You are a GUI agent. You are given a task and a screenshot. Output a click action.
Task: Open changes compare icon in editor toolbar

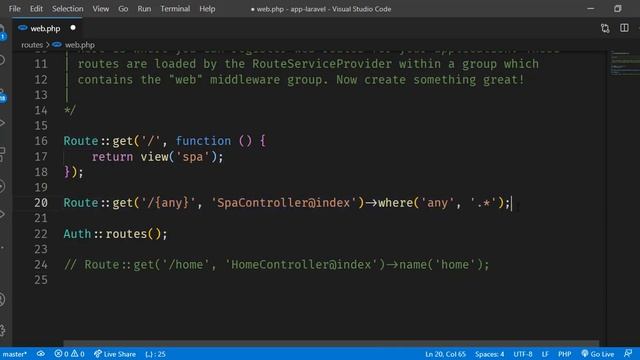click(x=605, y=28)
